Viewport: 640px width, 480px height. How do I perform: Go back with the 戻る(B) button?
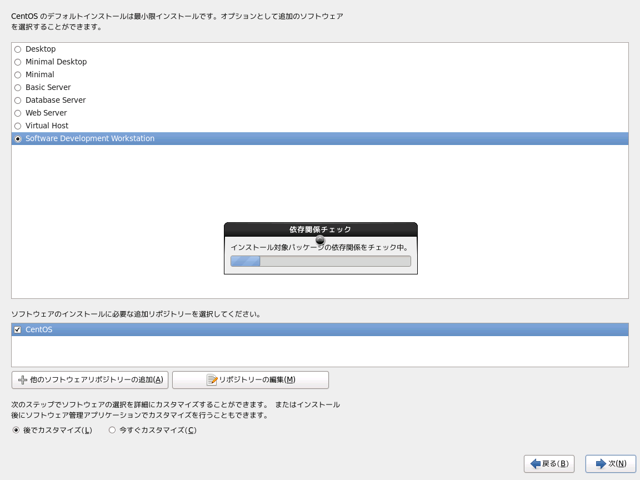point(549,464)
